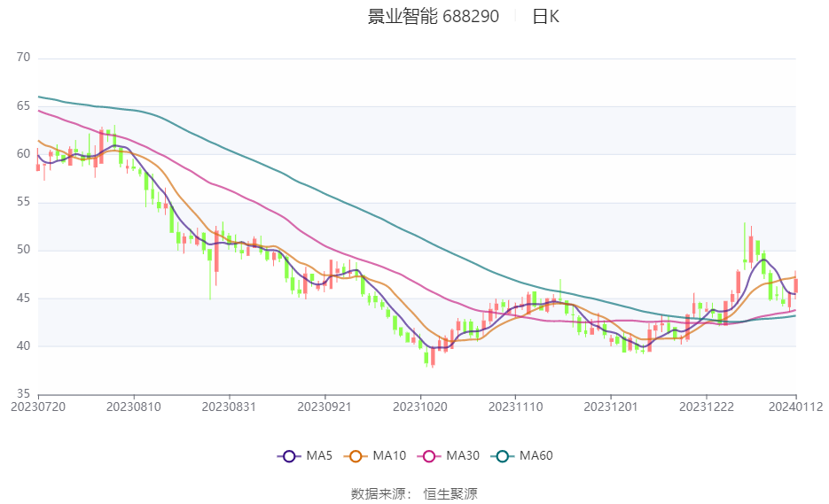Image resolution: width=829 pixels, height=504 pixels.
Task: Select the 20231110 x-axis date label
Action: pyautogui.click(x=515, y=407)
